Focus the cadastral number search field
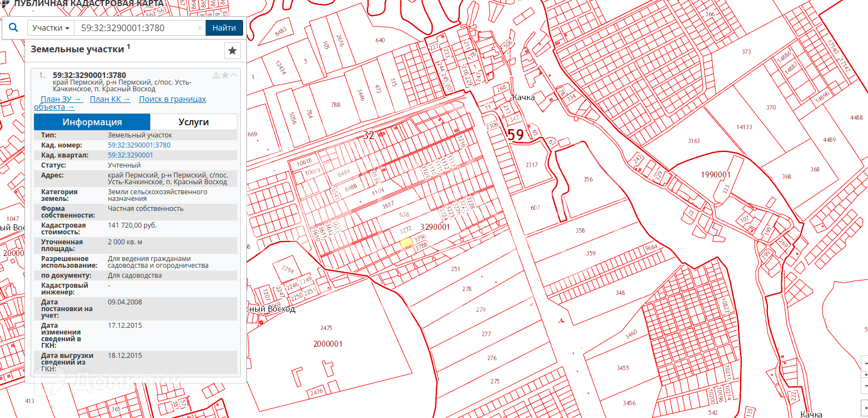This screenshot has height=418, width=868. 140,28
